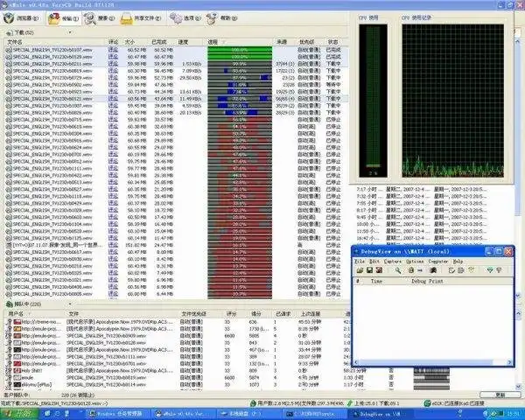Click the 99.9% progress bar in downloads list
Screen dimensions: 525x420
click(x=240, y=64)
